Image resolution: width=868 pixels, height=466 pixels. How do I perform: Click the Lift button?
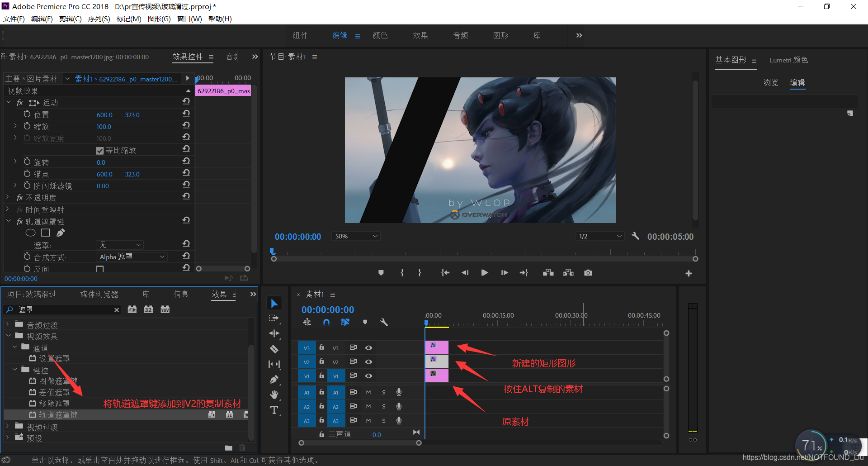pyautogui.click(x=548, y=273)
